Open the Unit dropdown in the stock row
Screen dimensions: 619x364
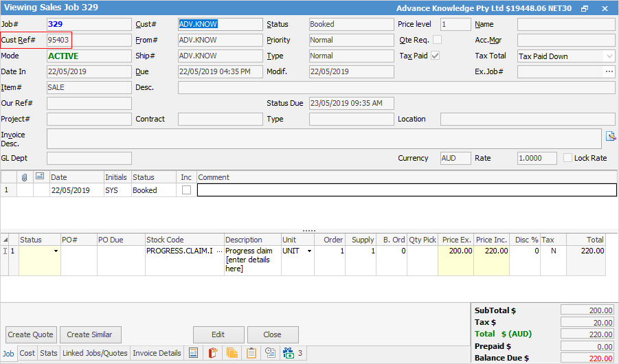tap(309, 251)
